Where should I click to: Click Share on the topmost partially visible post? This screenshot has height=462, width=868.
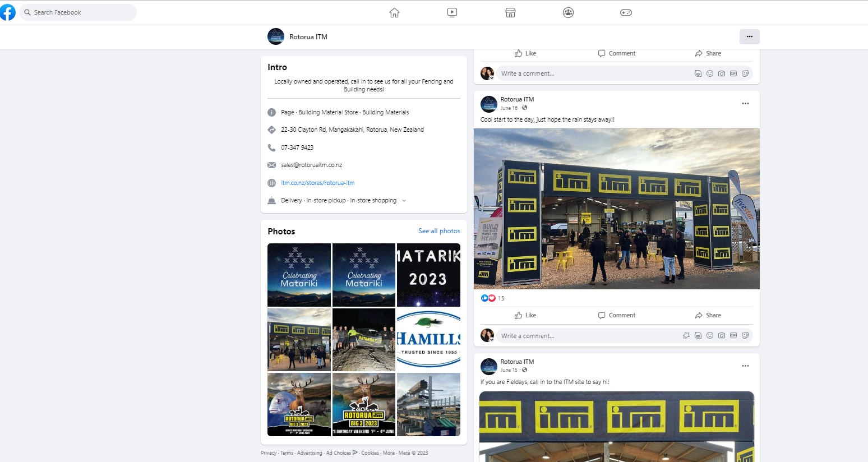708,53
